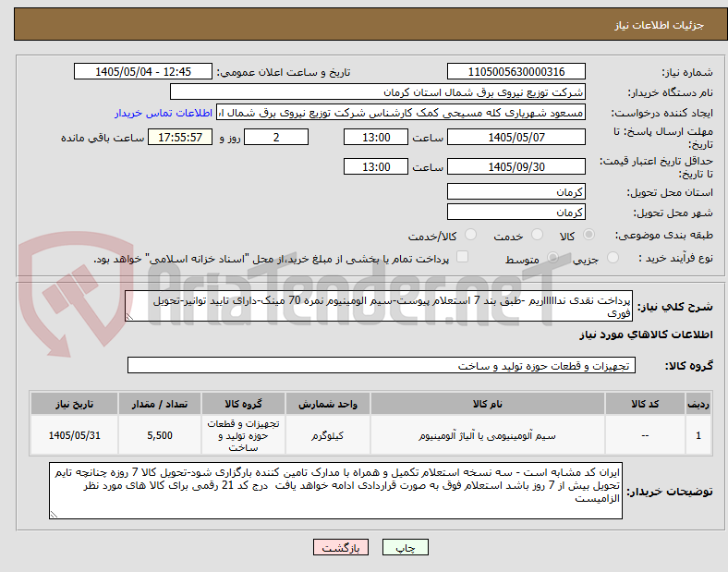Screen dimensions: 728x572
Task: Select the جزیی purchase type radio
Action: point(613,258)
